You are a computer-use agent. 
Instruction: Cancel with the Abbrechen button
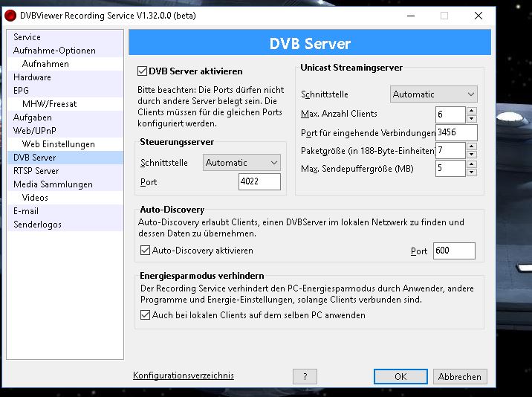(x=460, y=377)
